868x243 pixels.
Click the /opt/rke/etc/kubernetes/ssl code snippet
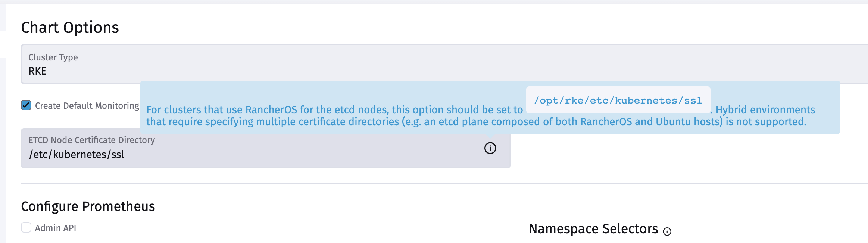618,100
